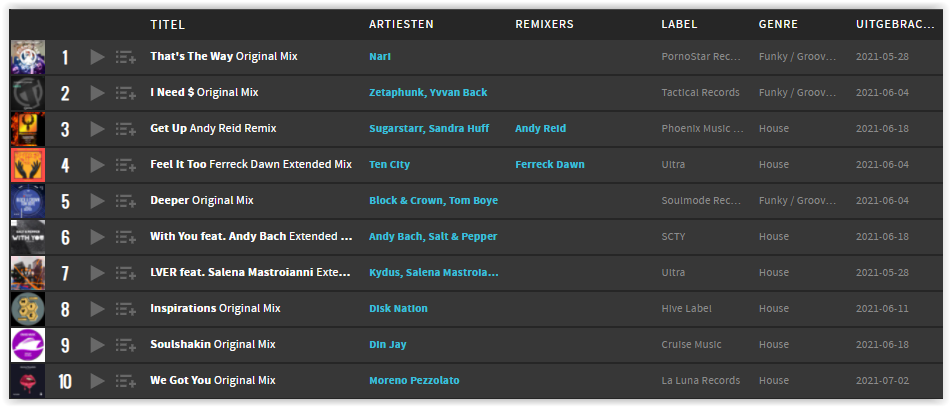The width and height of the screenshot is (951, 407).
Task: Play track 1 That's The Way
Action: pyautogui.click(x=97, y=57)
